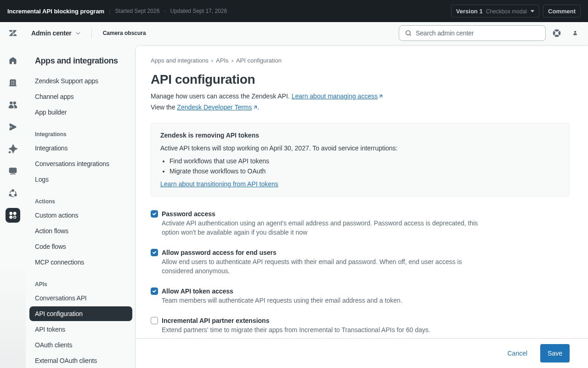Open OAuth clients in sidebar
The image size is (588, 368).
pos(81,345)
